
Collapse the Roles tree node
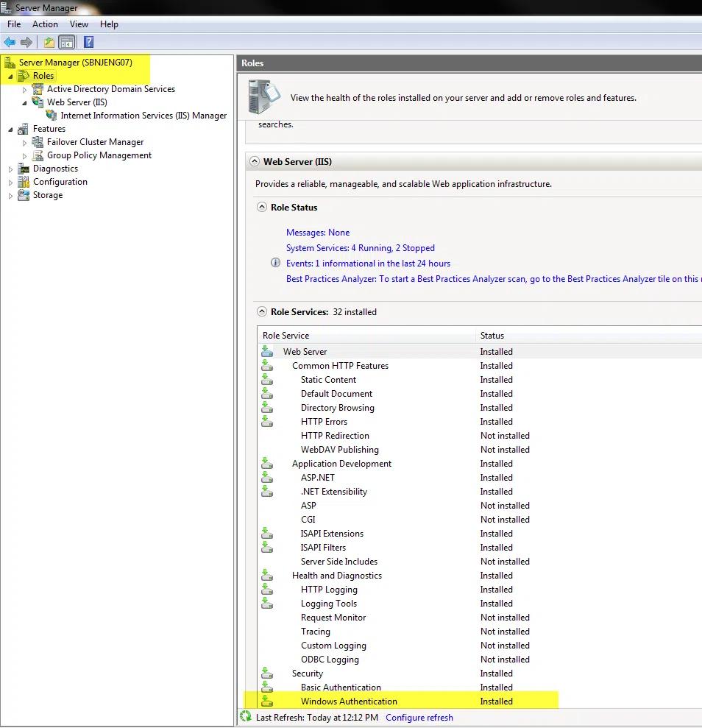click(11, 76)
